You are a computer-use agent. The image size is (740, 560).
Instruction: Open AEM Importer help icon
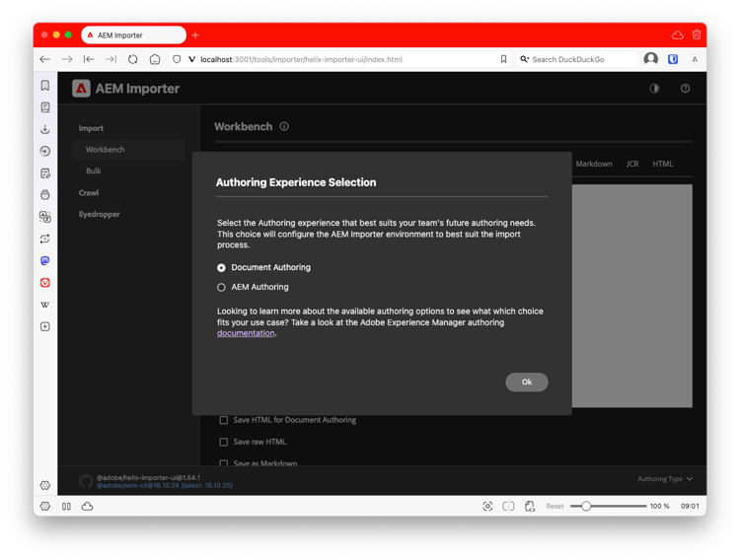pos(685,88)
